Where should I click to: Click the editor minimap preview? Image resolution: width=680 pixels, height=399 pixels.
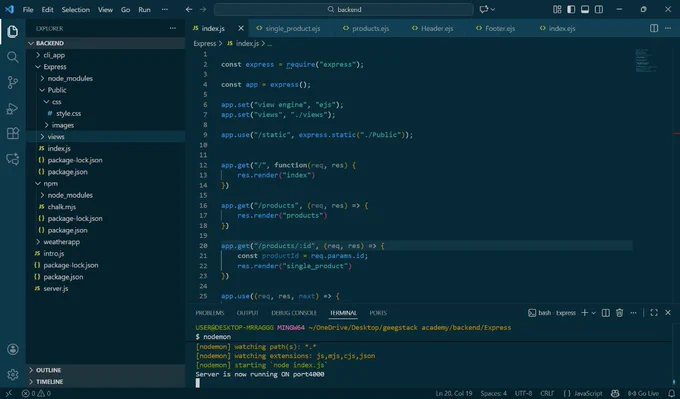point(647,61)
